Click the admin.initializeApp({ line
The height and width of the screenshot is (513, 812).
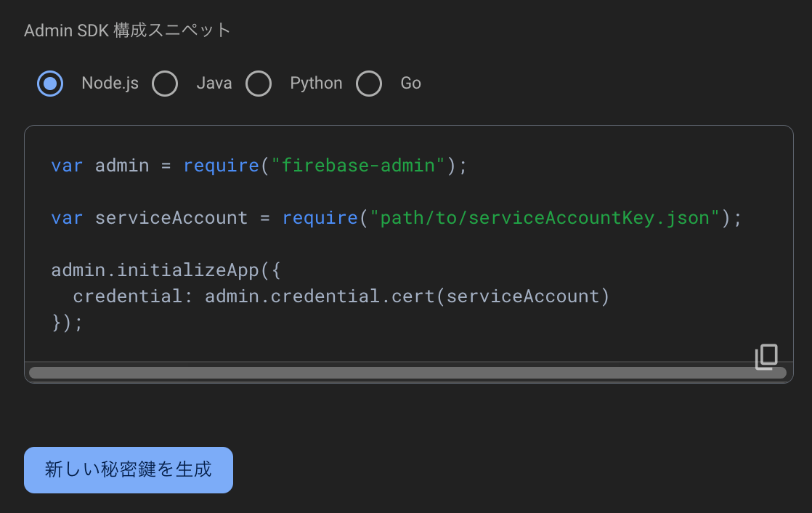[x=166, y=270]
